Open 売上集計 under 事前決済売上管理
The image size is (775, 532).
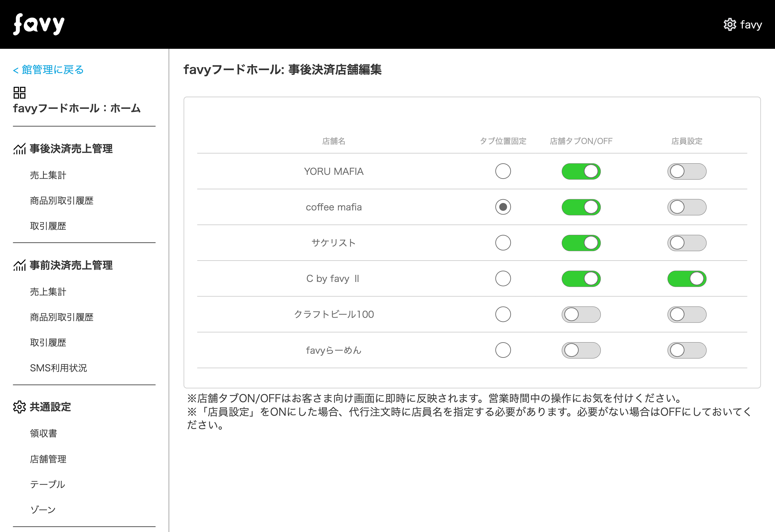48,292
